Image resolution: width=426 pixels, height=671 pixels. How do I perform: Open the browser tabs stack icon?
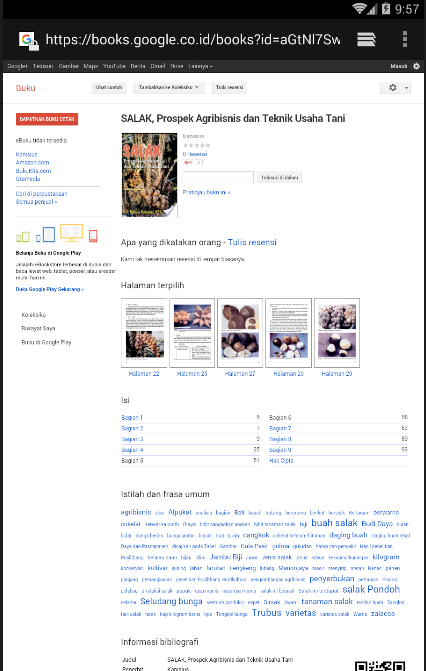tap(366, 39)
